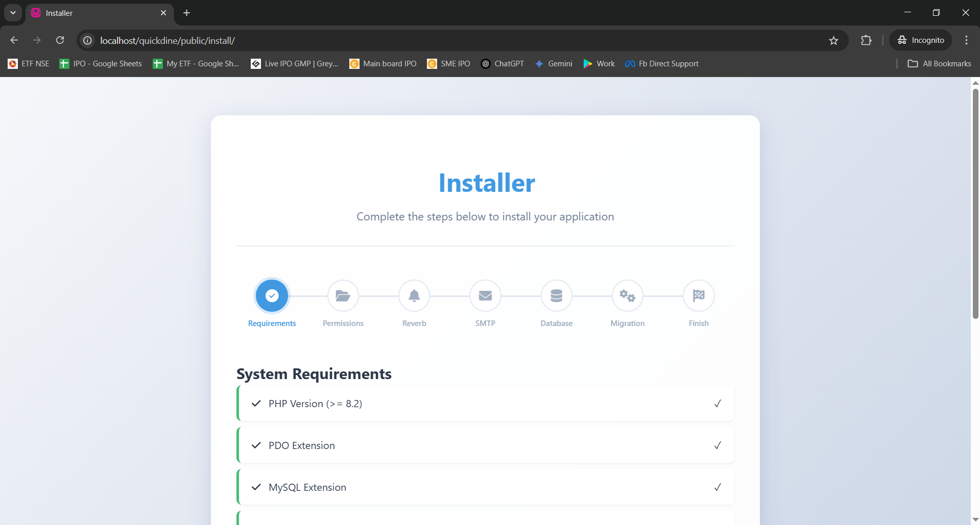This screenshot has height=525, width=980.
Task: Open the Gemini bookmark
Action: click(x=554, y=64)
